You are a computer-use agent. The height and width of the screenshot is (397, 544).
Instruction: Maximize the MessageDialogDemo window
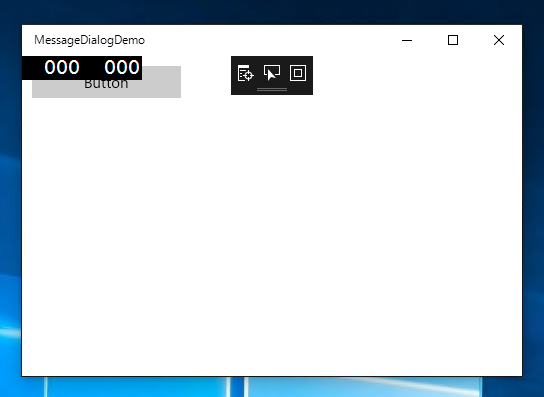tap(453, 40)
